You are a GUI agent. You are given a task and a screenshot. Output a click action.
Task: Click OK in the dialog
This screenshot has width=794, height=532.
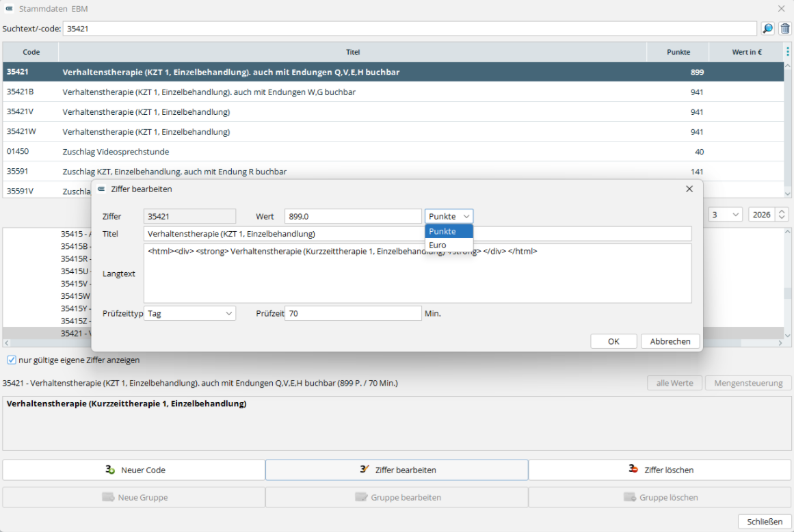(613, 341)
